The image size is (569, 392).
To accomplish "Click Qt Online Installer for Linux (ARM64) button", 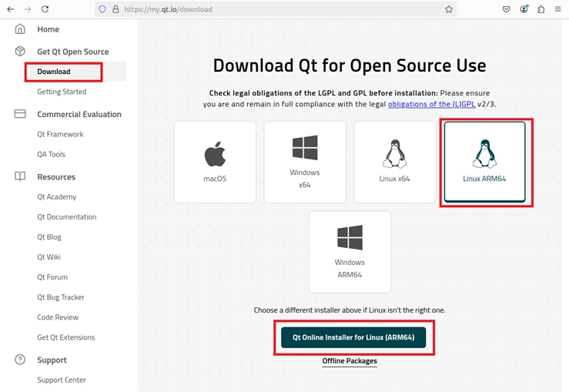I will click(353, 337).
